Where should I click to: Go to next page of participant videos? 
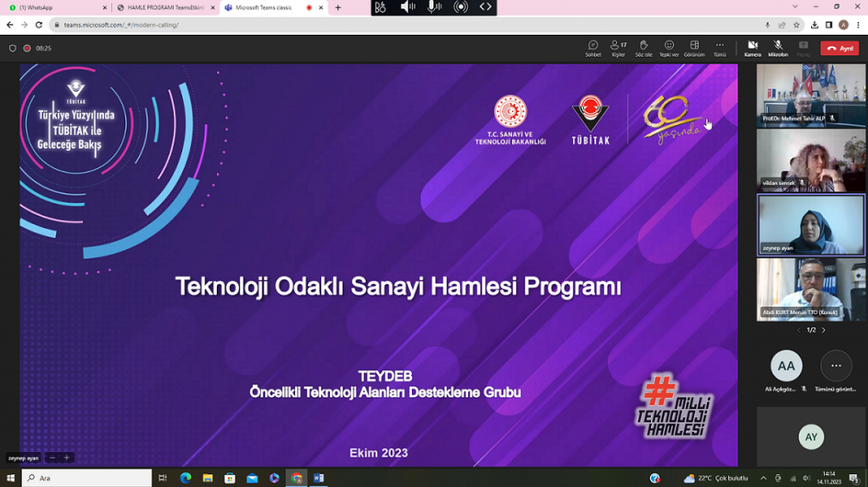823,330
